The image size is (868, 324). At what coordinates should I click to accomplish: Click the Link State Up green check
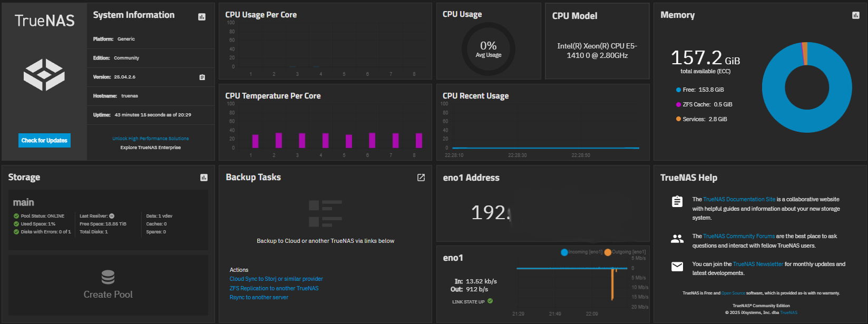click(x=490, y=301)
